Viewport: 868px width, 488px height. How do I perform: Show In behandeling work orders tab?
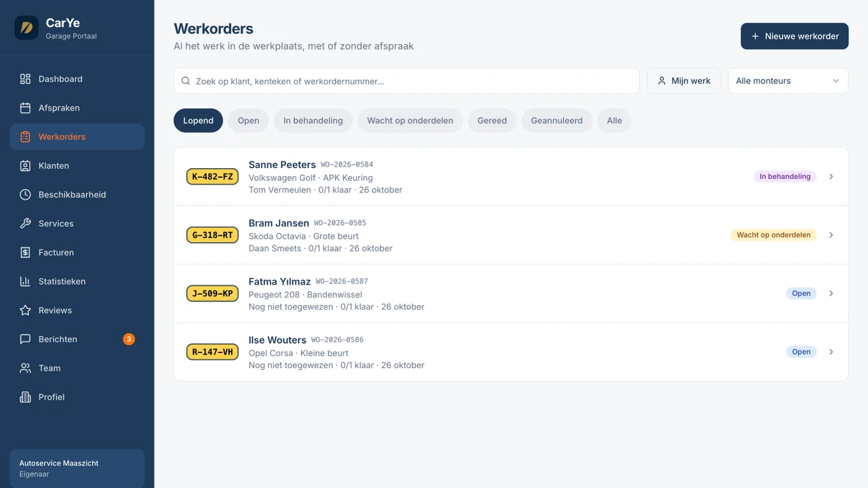point(313,121)
